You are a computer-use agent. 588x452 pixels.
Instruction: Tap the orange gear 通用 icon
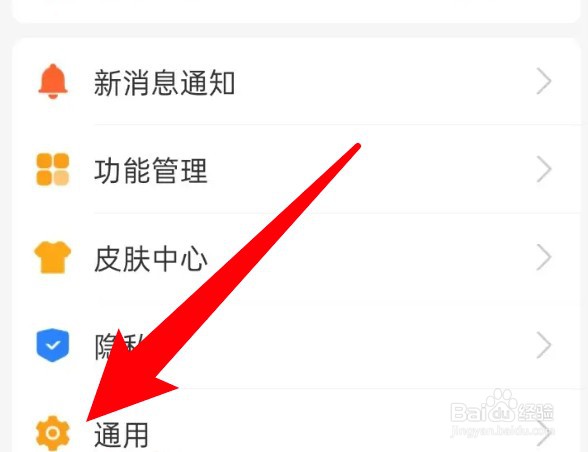(x=53, y=433)
